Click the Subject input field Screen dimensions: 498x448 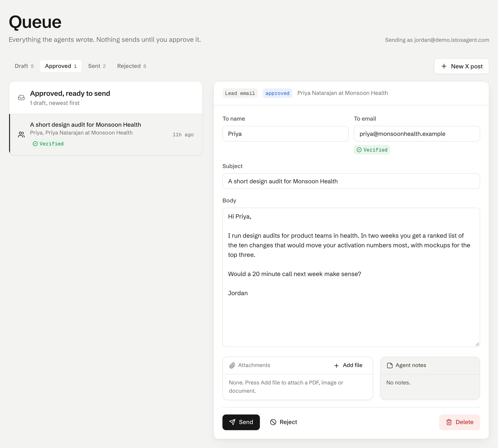[351, 181]
